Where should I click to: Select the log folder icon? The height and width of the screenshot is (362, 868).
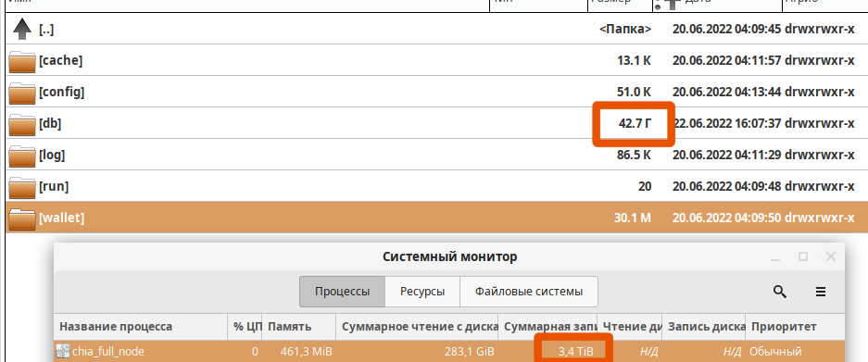tap(22, 156)
